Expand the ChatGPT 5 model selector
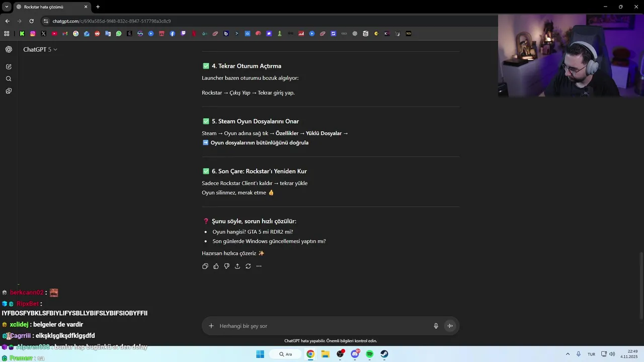This screenshot has height=362, width=644. 40,49
